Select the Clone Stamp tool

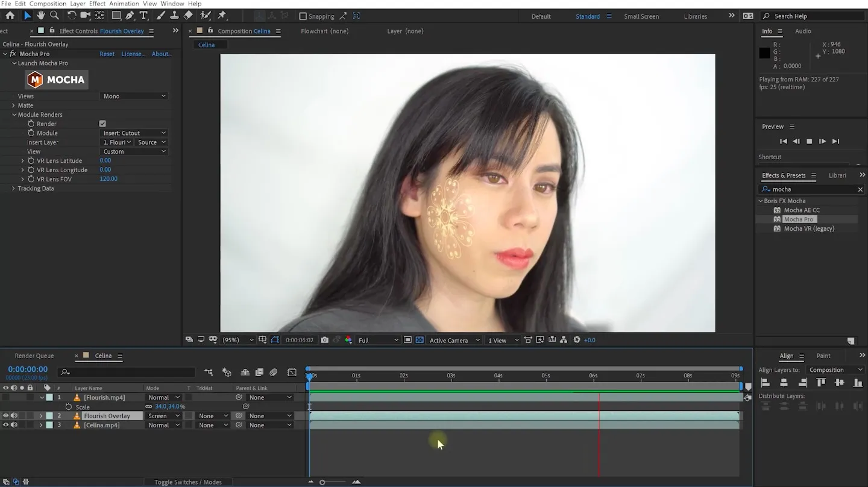click(x=174, y=16)
